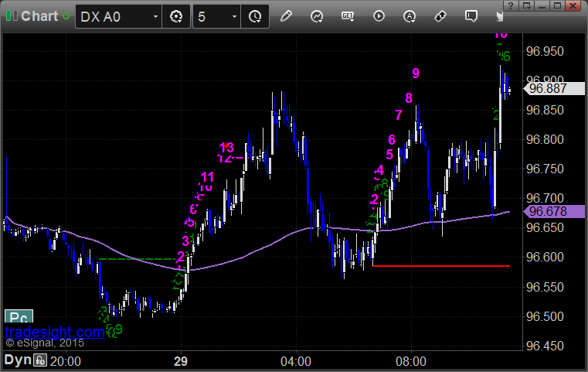Click the DX A0 symbol field
The width and height of the screenshot is (588, 372).
point(118,16)
